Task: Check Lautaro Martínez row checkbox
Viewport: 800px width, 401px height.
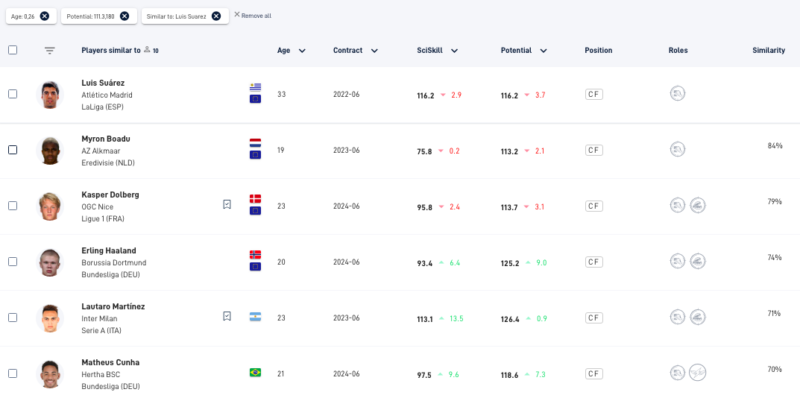Action: 13,317
